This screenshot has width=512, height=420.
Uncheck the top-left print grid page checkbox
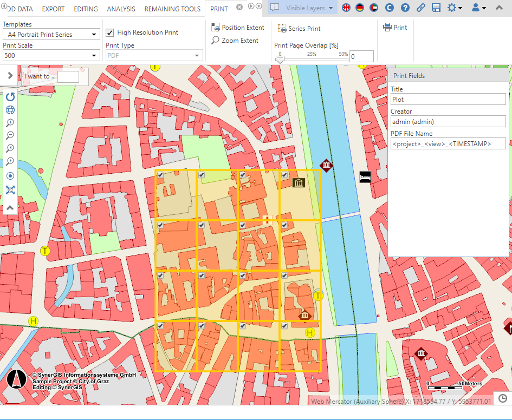tap(160, 175)
